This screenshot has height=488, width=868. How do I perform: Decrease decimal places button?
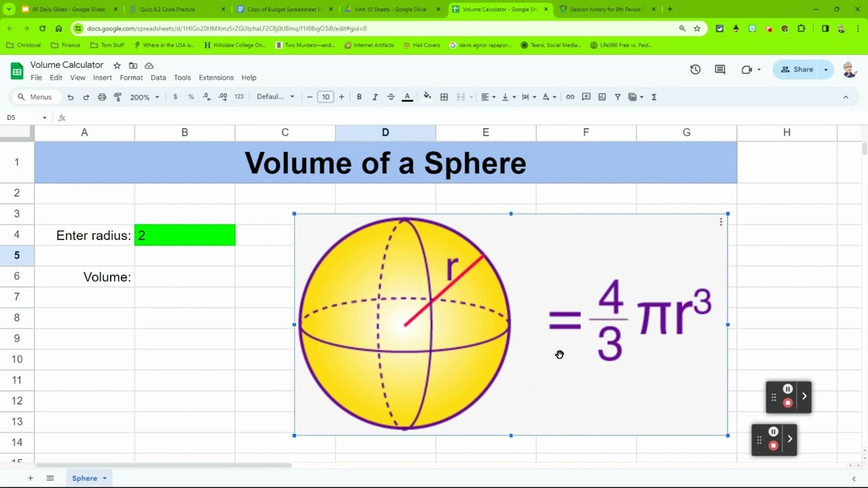pos(206,97)
